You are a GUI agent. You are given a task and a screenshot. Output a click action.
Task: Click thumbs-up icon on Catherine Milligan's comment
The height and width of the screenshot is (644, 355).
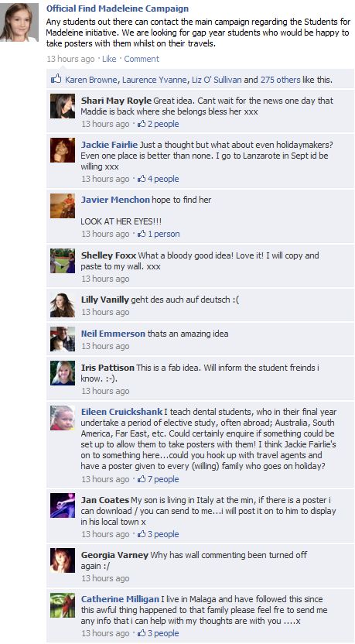click(142, 633)
